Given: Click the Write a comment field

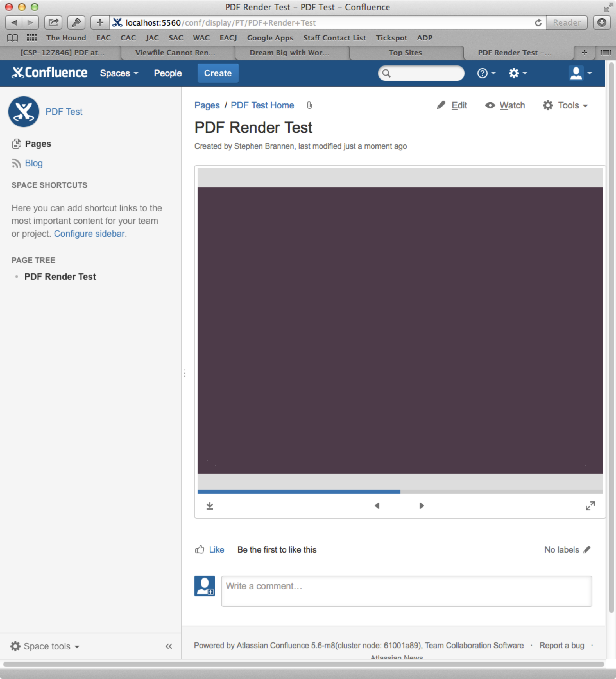Looking at the screenshot, I should (406, 591).
